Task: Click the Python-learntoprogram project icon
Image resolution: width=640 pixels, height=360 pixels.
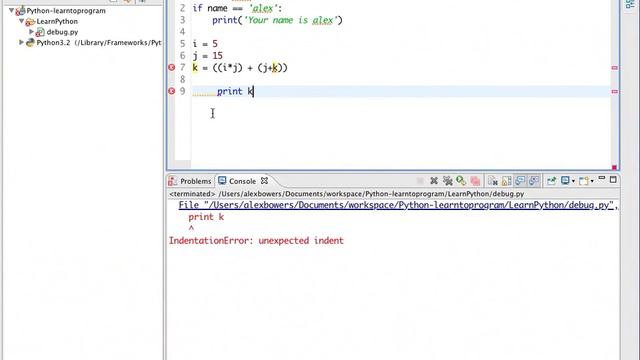Action: tap(20, 11)
